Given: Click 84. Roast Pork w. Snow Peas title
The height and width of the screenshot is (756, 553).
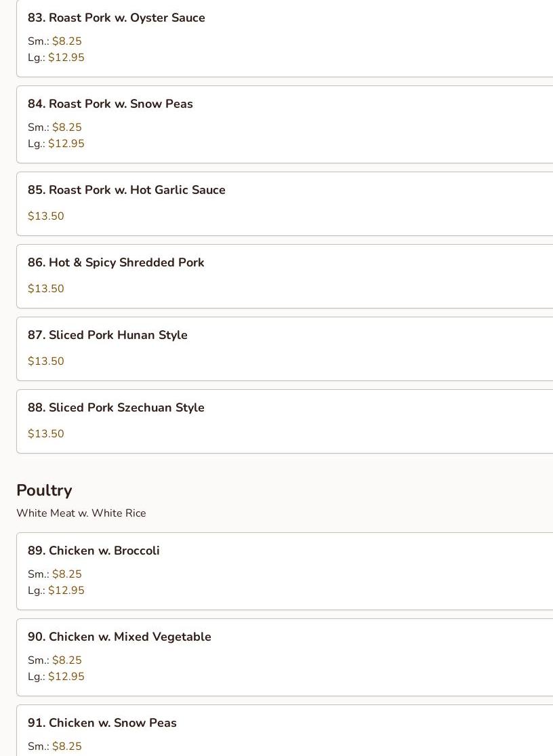Looking at the screenshot, I should (x=110, y=104).
